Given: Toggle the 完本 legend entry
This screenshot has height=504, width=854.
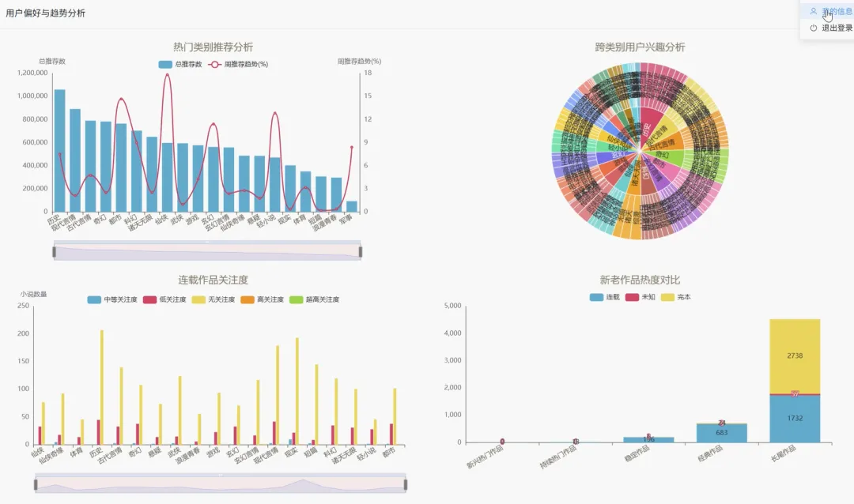Looking at the screenshot, I should (676, 297).
